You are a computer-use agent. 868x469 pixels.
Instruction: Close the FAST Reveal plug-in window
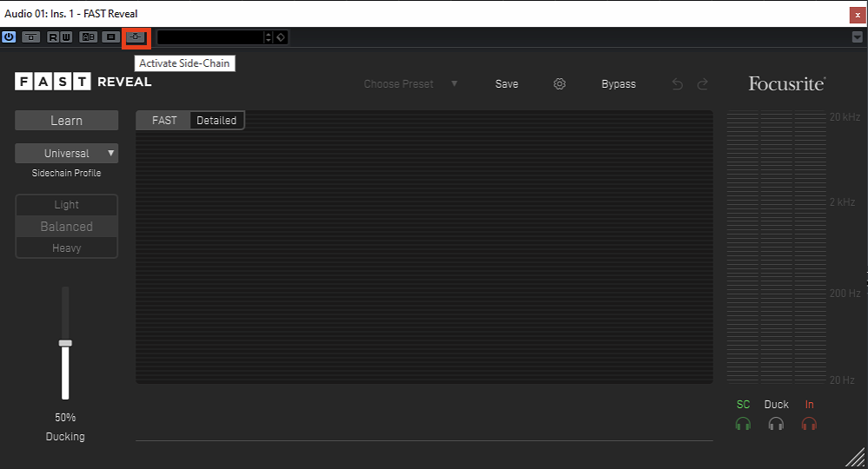(858, 15)
